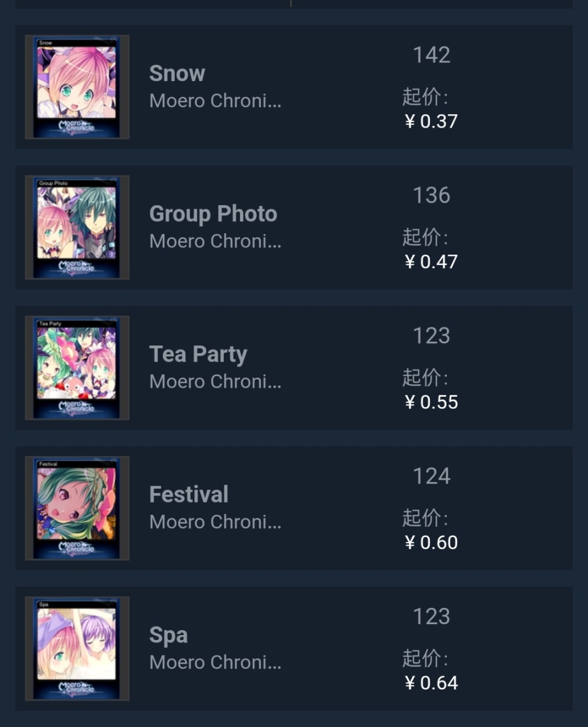Tap the 124 quantity on Festival listing
588x727 pixels.
point(431,477)
